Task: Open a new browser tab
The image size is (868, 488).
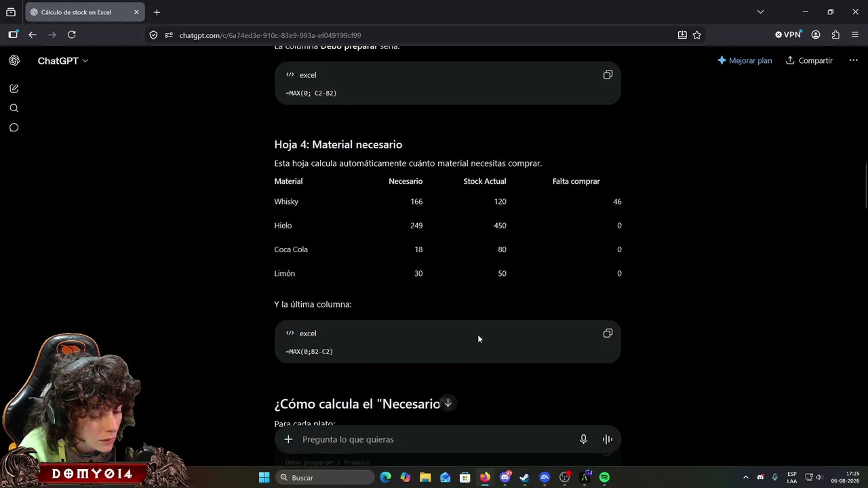Action: (157, 12)
